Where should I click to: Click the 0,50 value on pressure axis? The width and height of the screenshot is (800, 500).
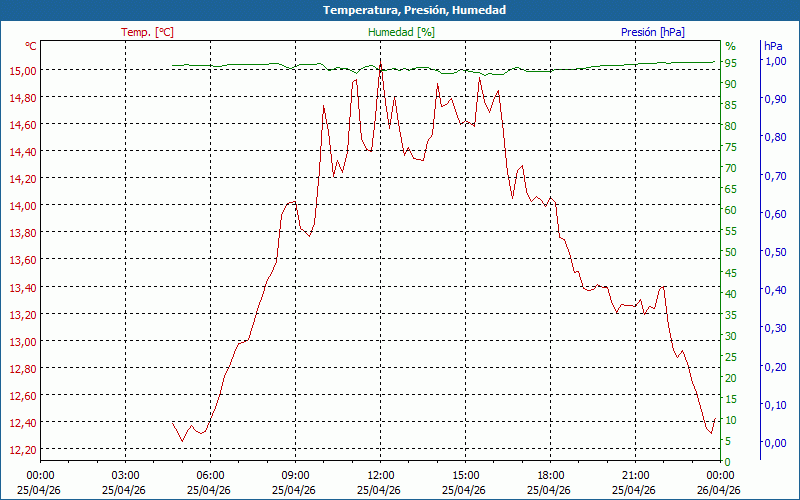[775, 252]
